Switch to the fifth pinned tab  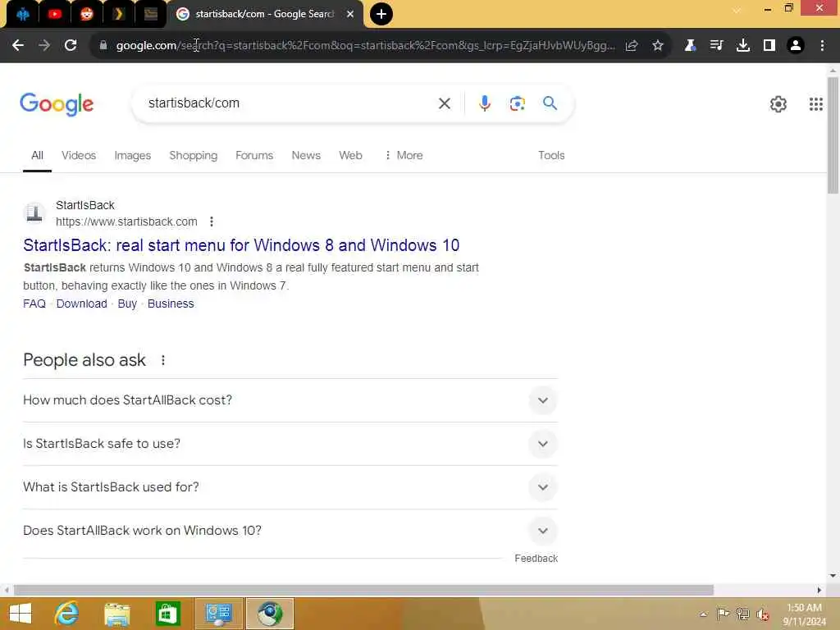coord(151,14)
